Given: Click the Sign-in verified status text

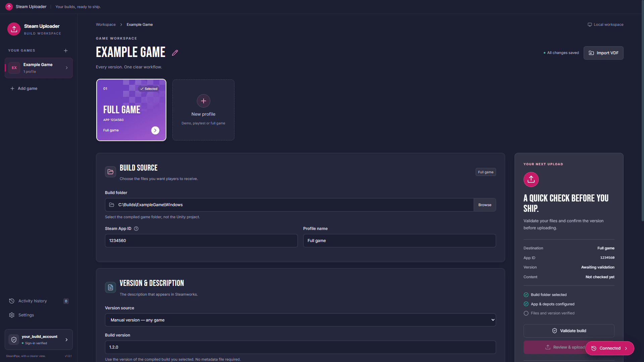Looking at the screenshot, I should coord(36,343).
